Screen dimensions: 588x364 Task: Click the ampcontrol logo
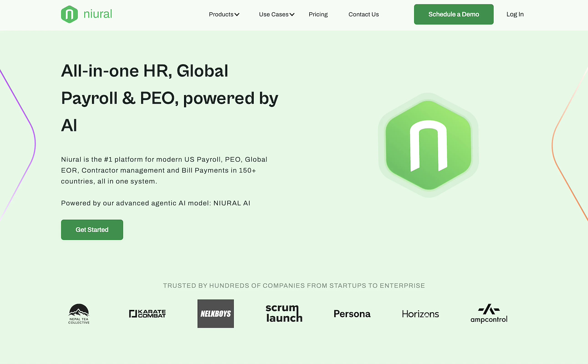point(489,314)
